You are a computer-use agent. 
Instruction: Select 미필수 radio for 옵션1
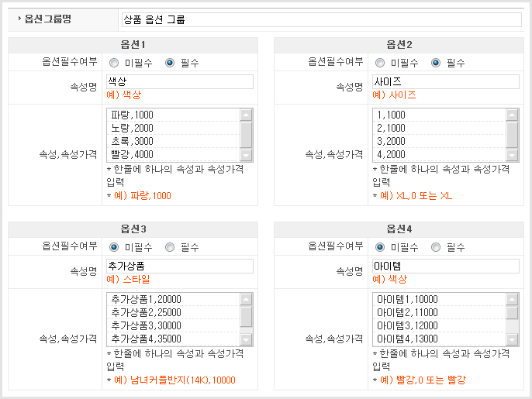click(x=114, y=63)
